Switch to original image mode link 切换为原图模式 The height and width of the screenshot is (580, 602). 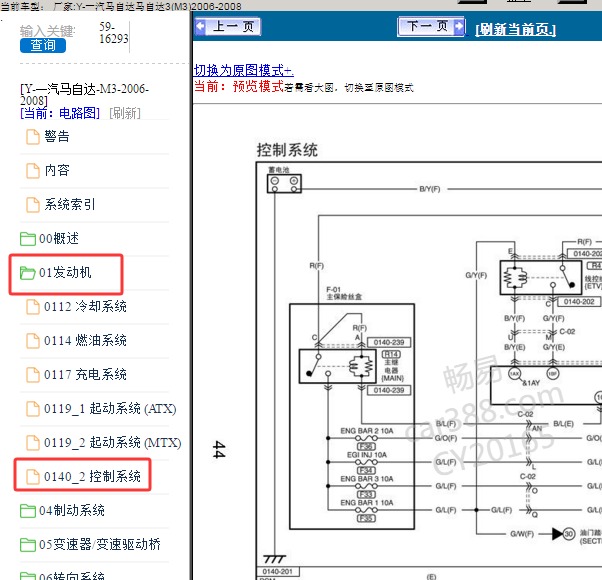click(x=243, y=70)
